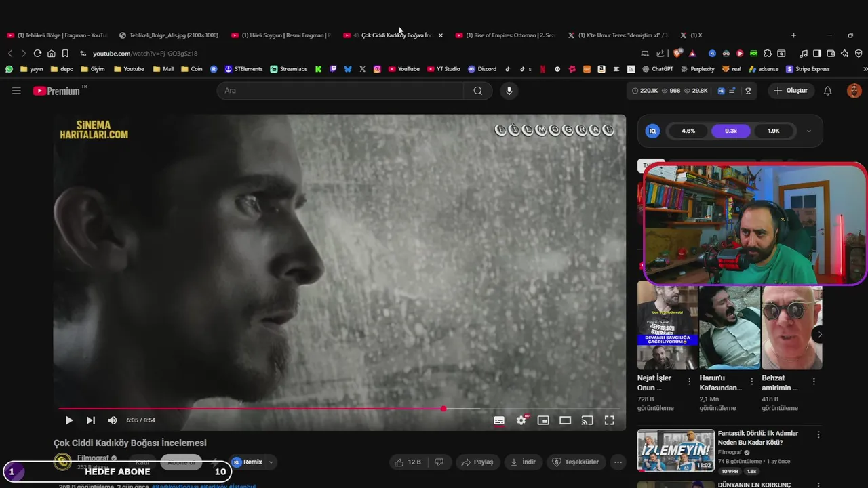Viewport: 868px width, 488px height.
Task: Switch to Tehlikeli_Bolge_Afis.jpg tab
Action: click(169, 35)
